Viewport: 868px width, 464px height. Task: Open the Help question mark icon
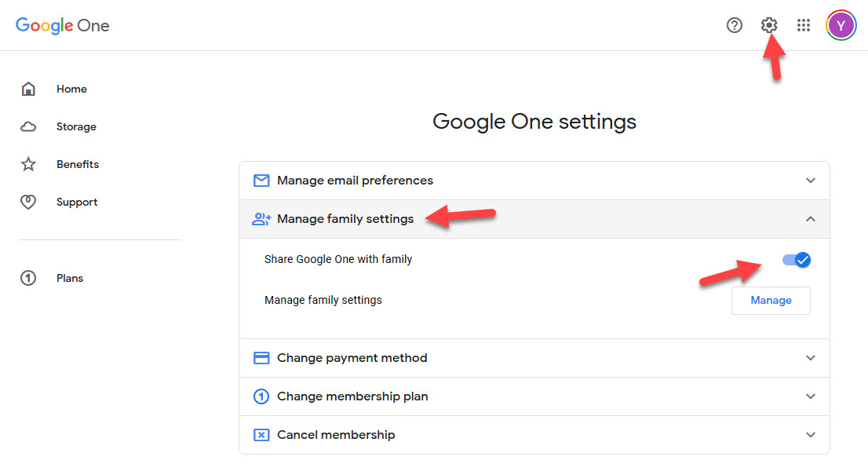click(x=734, y=25)
